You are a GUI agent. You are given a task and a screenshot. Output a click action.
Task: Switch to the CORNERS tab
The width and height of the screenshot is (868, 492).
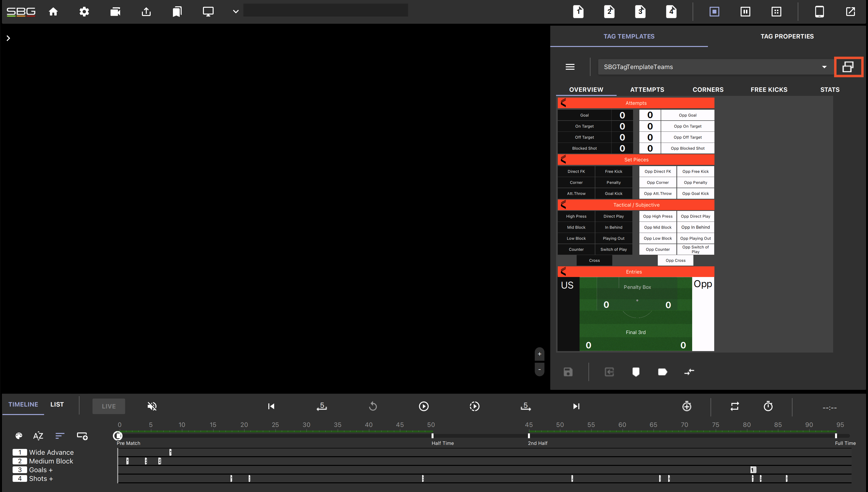708,89
